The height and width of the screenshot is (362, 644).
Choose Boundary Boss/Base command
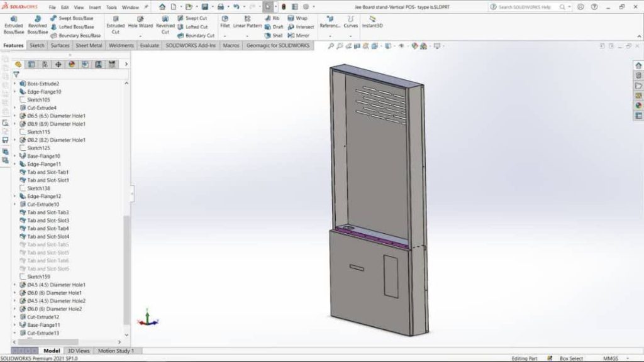75,36
